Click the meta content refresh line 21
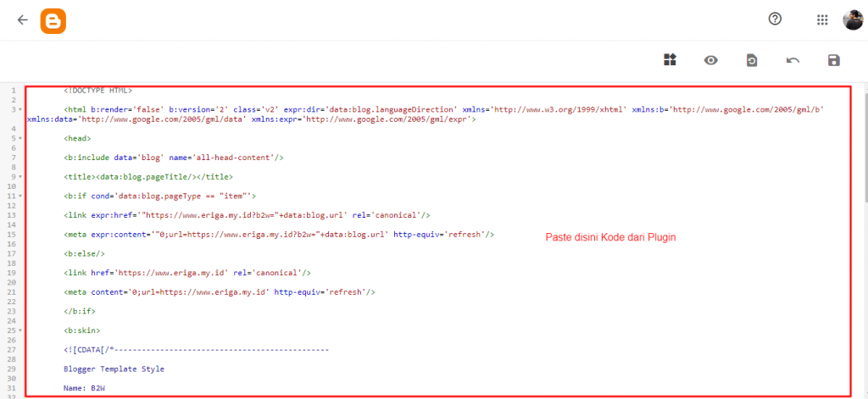This screenshot has height=399, width=868. pos(220,292)
